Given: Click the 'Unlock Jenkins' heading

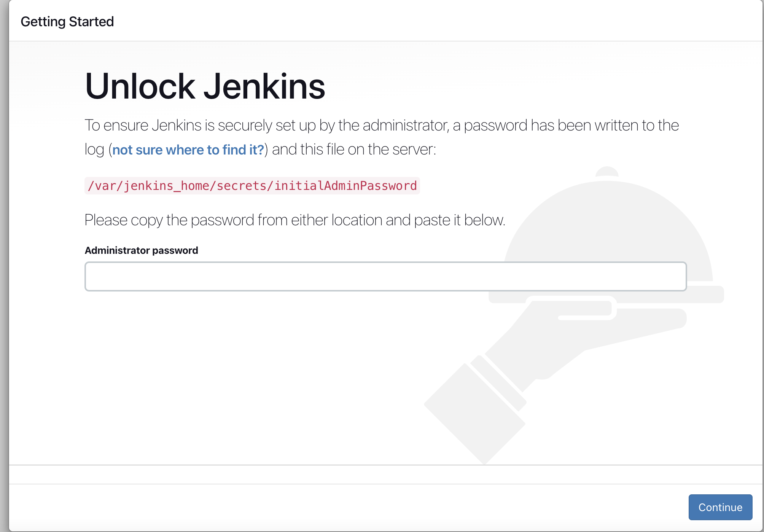Looking at the screenshot, I should click(x=205, y=86).
